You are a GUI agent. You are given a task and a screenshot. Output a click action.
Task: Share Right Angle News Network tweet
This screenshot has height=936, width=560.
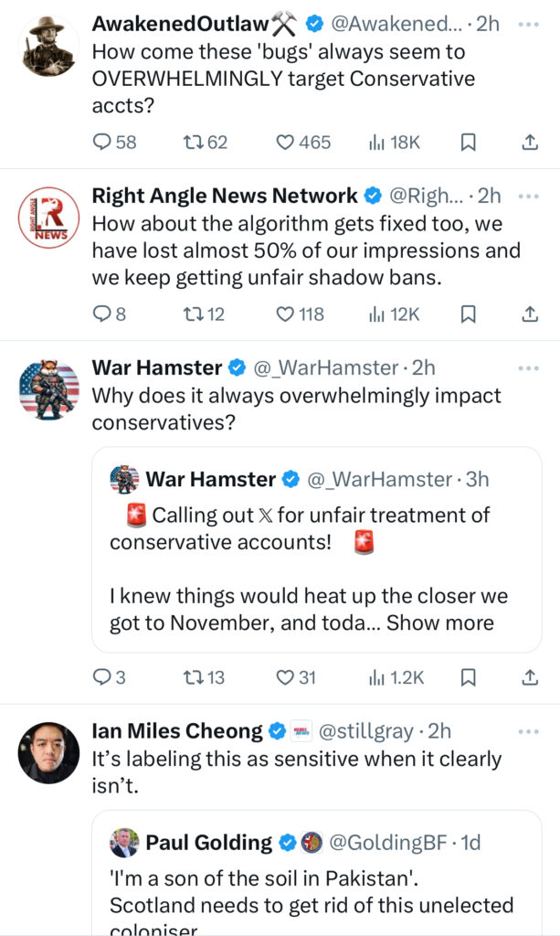click(x=529, y=314)
